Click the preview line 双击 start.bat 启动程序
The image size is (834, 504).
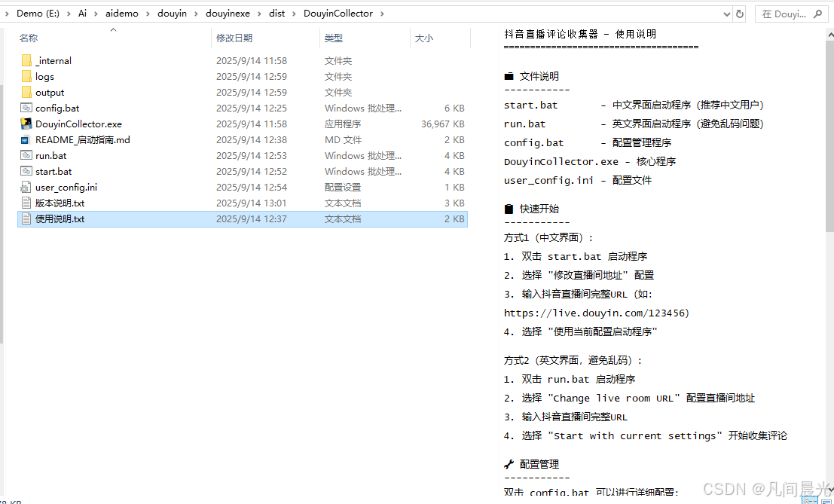pos(576,256)
